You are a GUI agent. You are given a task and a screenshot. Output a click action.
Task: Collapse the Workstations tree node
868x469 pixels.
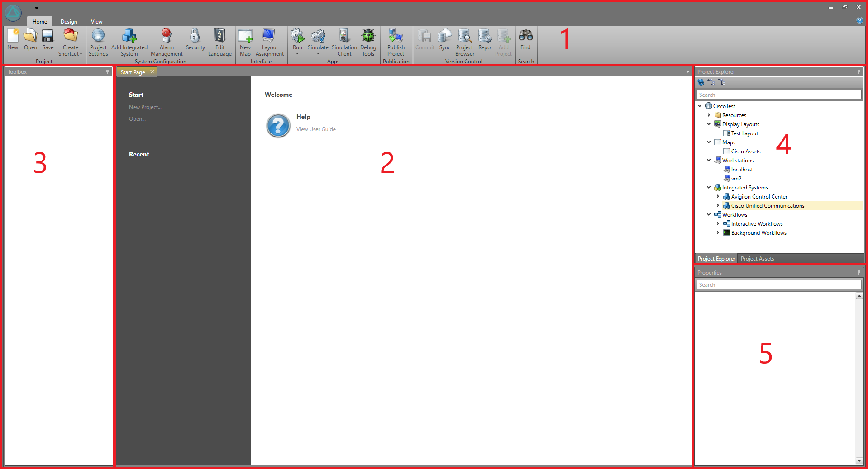tap(709, 161)
